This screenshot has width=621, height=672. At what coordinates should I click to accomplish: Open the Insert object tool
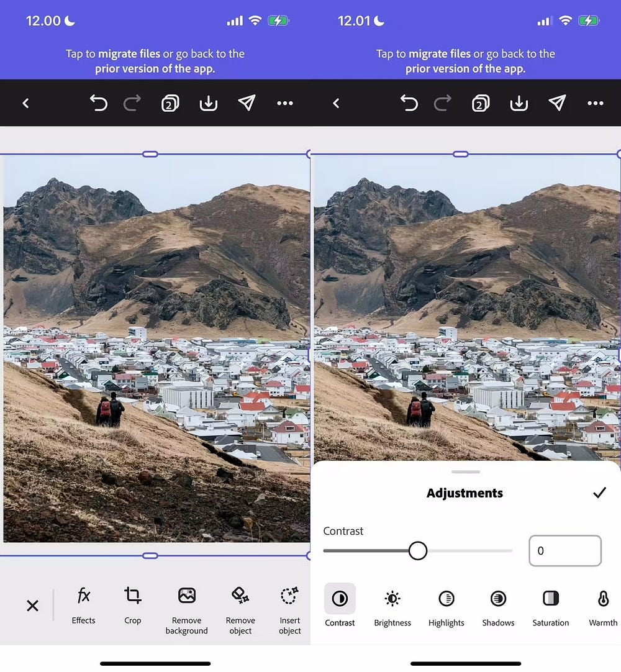click(x=289, y=611)
